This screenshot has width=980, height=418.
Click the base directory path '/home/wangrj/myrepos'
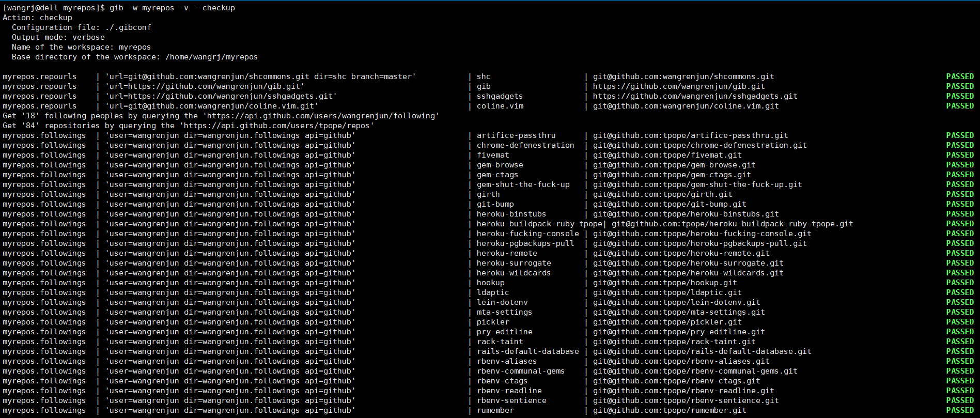click(x=211, y=57)
